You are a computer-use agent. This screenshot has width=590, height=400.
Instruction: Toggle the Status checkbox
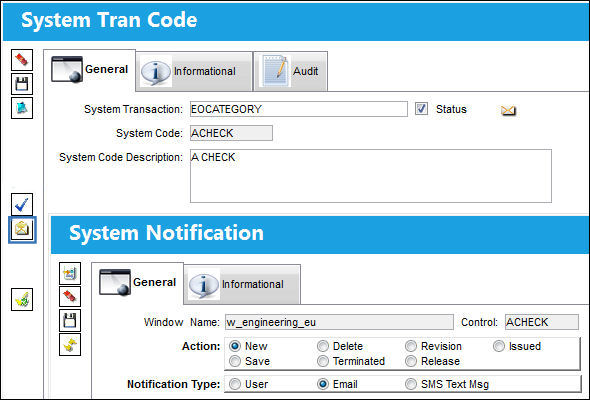tap(421, 109)
